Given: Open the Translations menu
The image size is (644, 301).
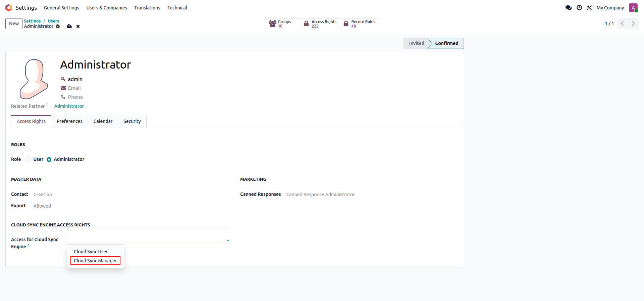Looking at the screenshot, I should [x=147, y=8].
